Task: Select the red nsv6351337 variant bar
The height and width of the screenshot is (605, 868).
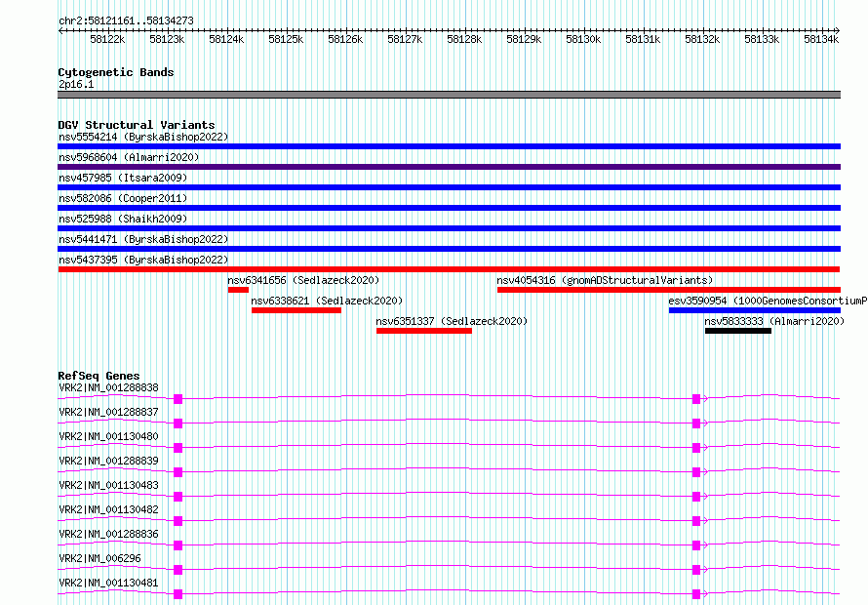Action: click(x=424, y=331)
